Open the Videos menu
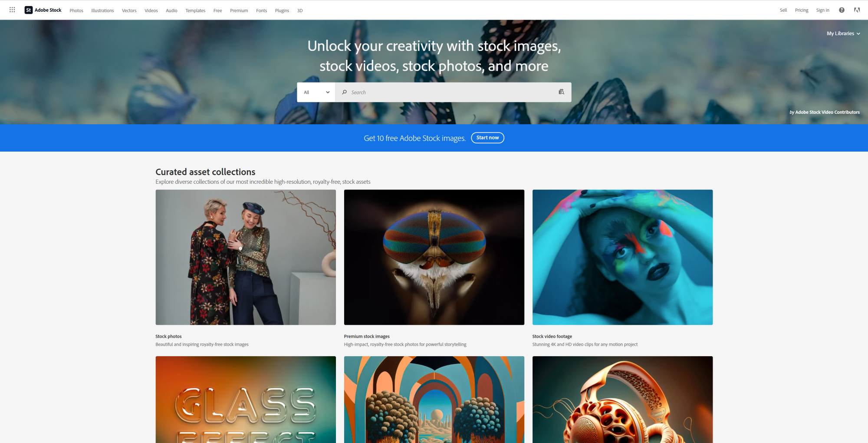868x443 pixels. [151, 10]
